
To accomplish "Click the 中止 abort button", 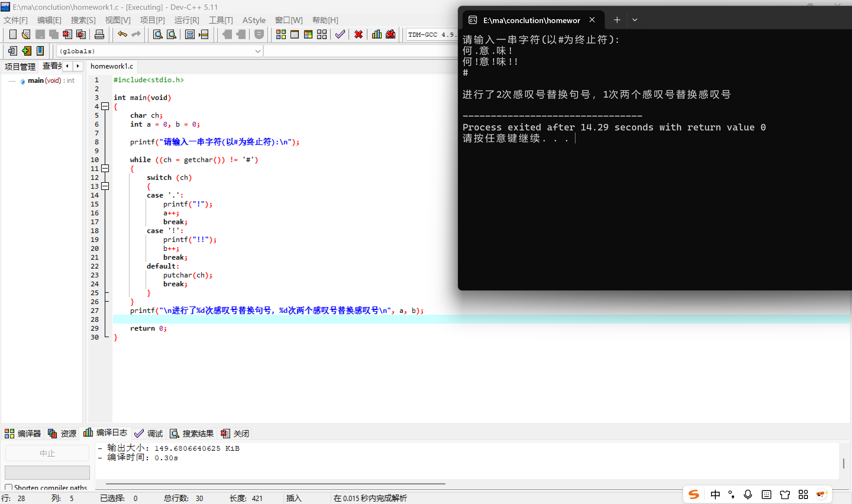I will (47, 453).
